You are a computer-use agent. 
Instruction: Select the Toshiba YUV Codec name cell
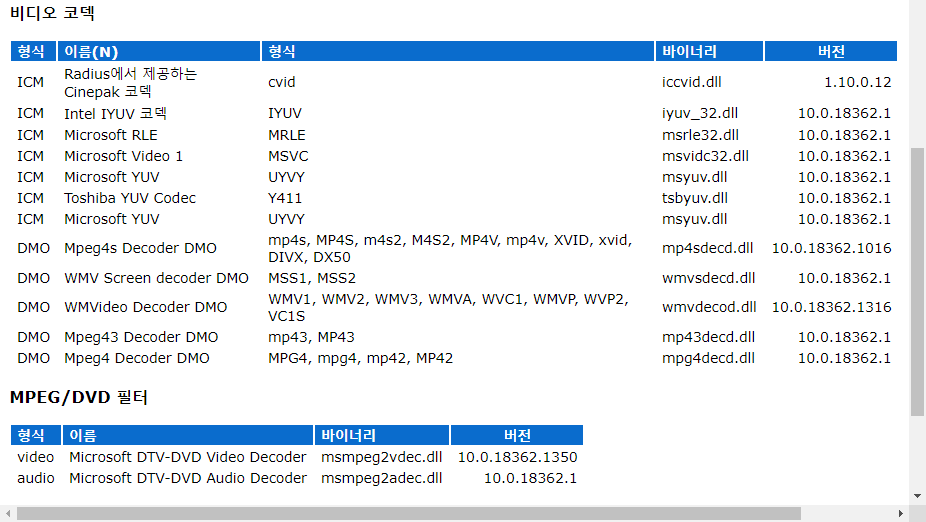pyautogui.click(x=130, y=198)
